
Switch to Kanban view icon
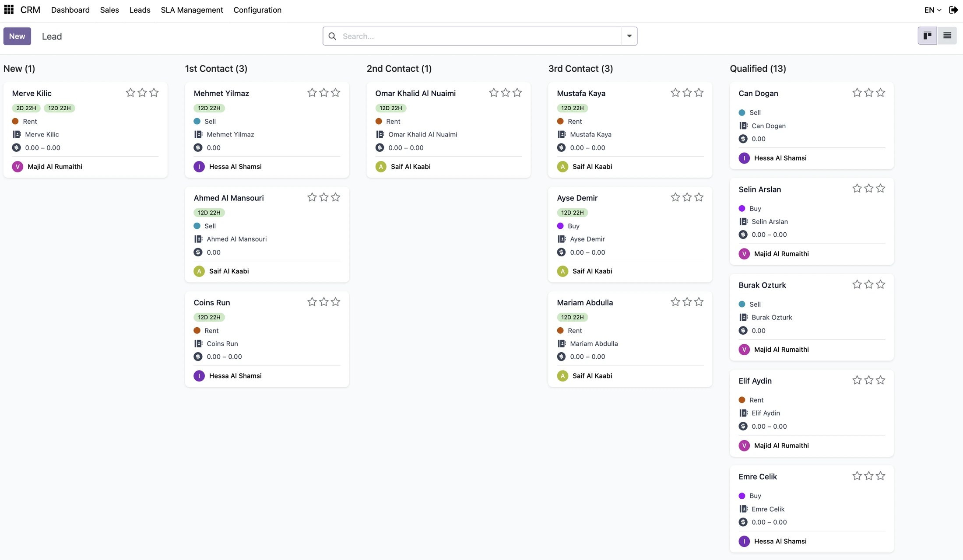point(927,36)
